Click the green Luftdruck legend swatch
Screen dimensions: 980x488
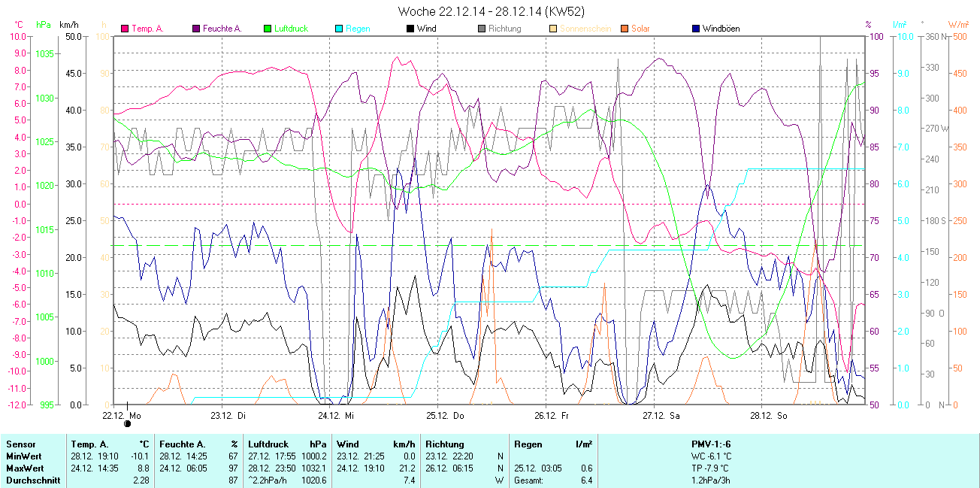(268, 29)
